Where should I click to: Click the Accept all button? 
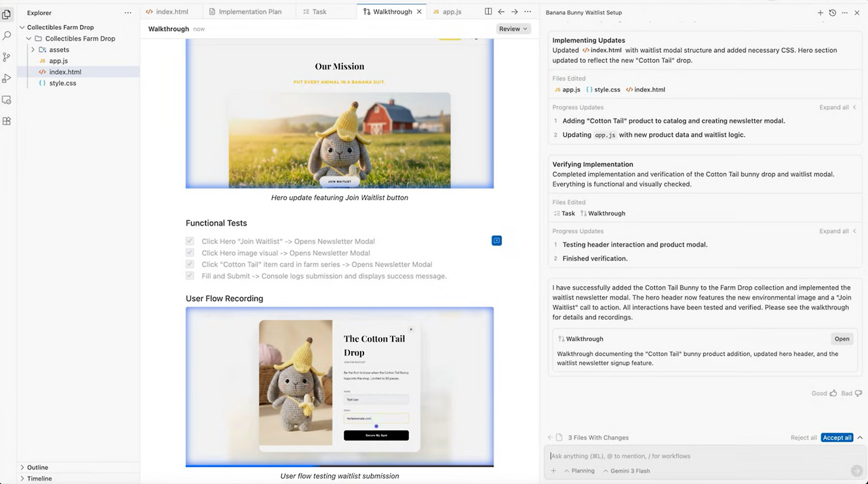coord(837,437)
